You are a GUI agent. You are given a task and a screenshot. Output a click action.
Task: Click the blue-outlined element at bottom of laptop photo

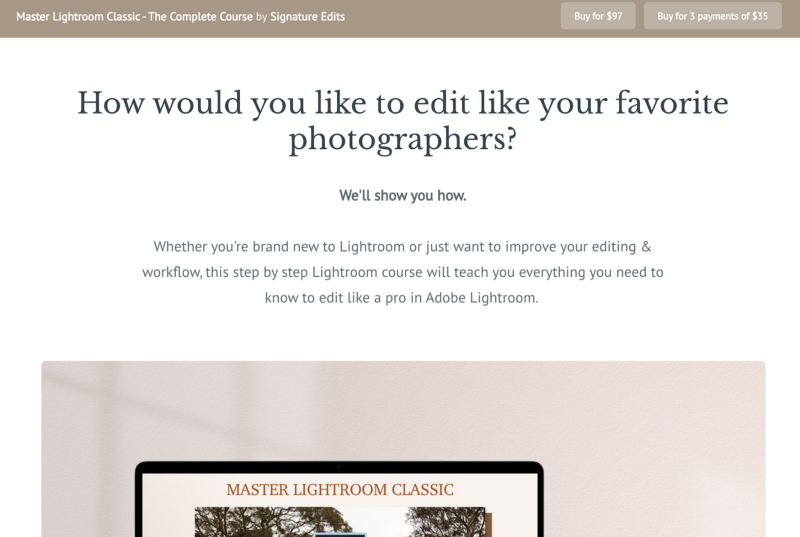coord(340,534)
